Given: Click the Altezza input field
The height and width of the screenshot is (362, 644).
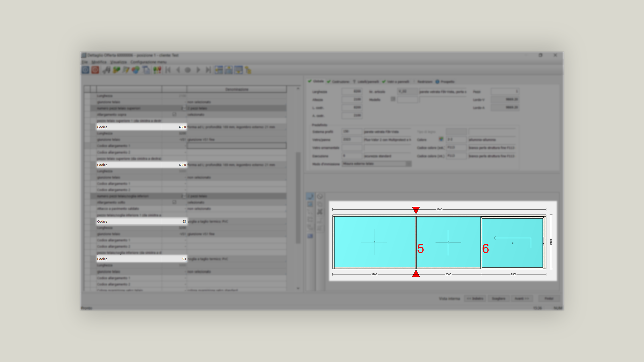Looking at the screenshot, I should click(352, 99).
